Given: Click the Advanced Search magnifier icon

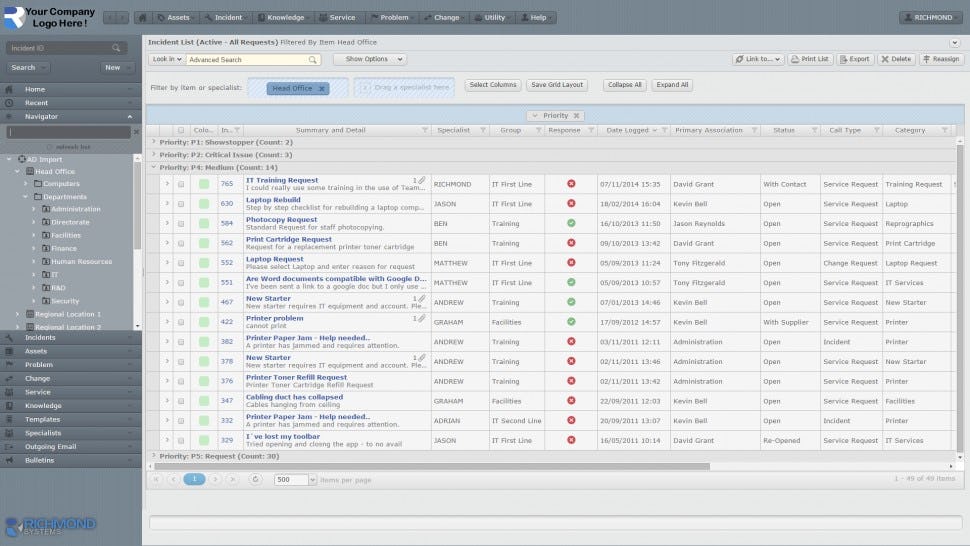Looking at the screenshot, I should pos(312,60).
